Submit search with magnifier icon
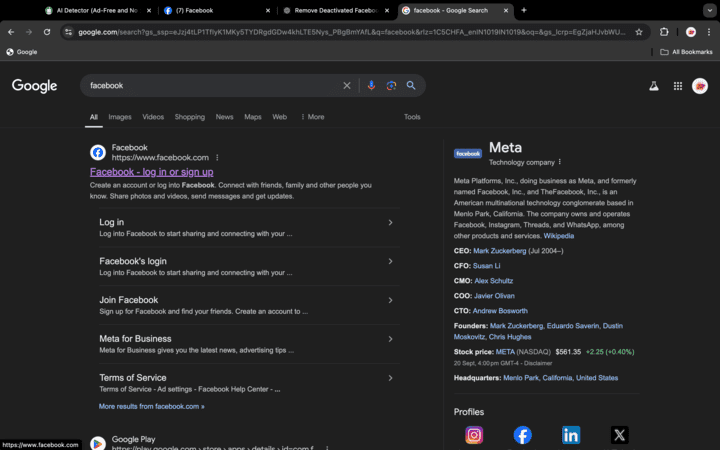Viewport: 720px width, 450px height. tap(411, 85)
